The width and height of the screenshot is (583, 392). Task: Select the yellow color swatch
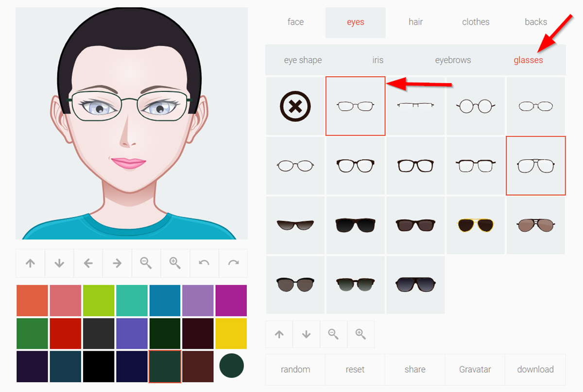coord(231,334)
